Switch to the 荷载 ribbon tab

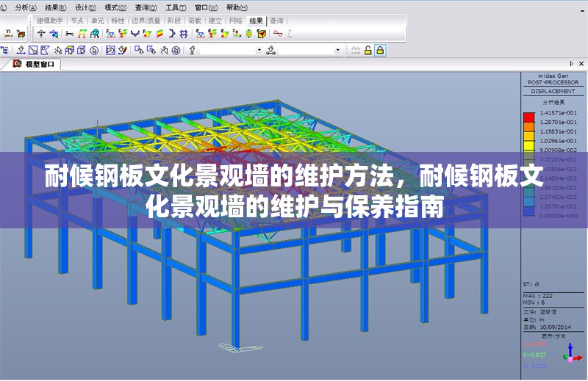click(196, 21)
